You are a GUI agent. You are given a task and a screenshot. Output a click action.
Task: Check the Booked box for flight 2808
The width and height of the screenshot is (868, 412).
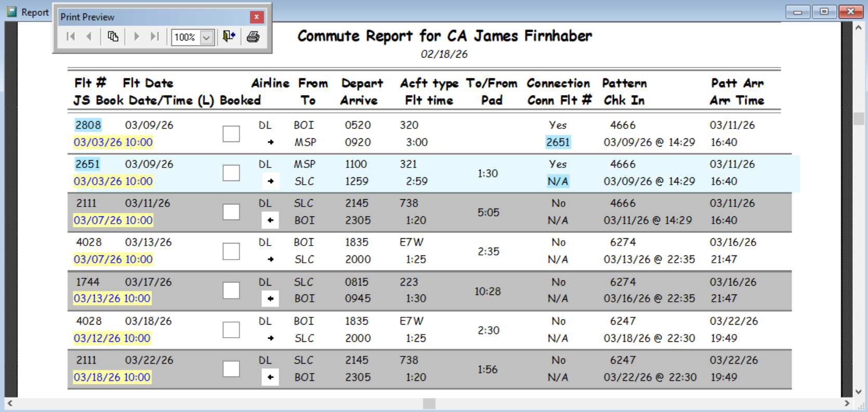[x=231, y=134]
